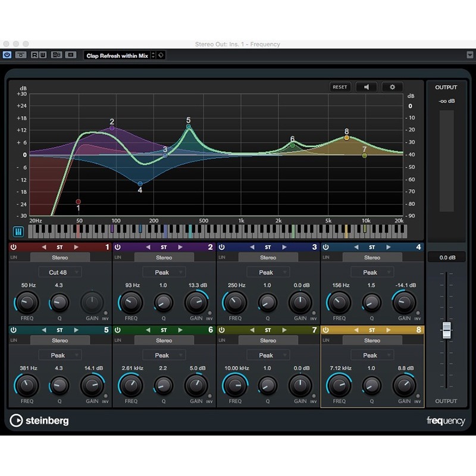Click band 1 FREQ knob
The height and width of the screenshot is (476, 476).
[27, 302]
